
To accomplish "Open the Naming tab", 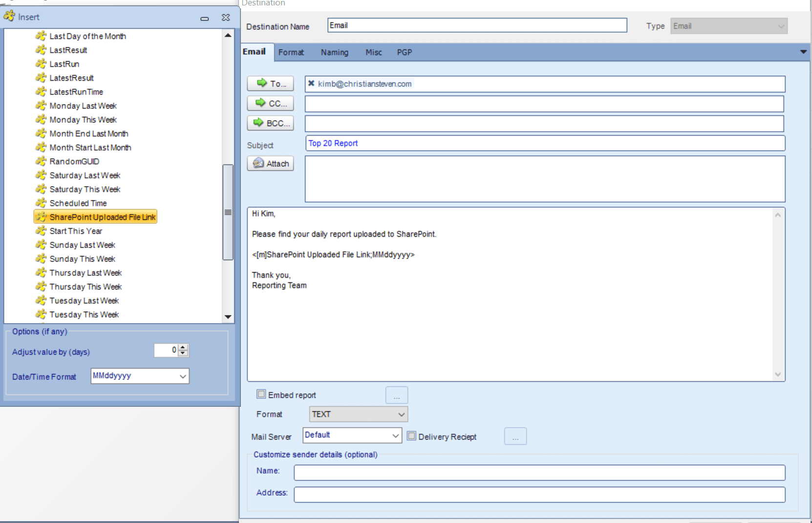I will (x=335, y=52).
